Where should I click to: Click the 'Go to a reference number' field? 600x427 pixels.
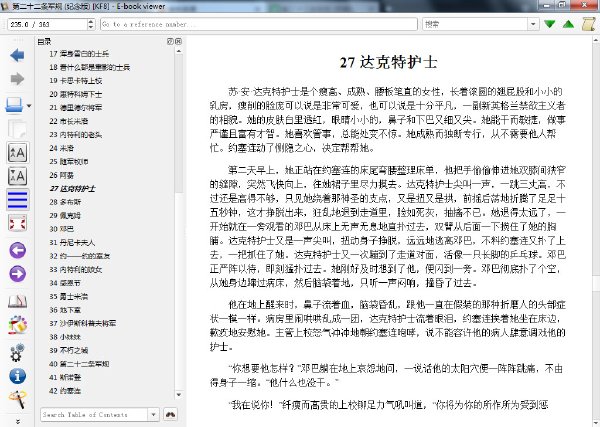click(x=259, y=24)
